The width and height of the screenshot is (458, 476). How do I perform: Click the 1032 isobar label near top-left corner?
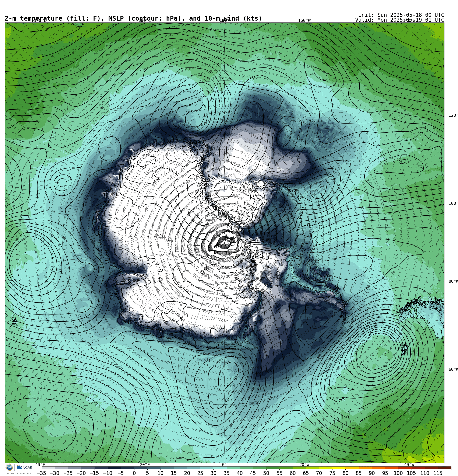click(x=47, y=29)
